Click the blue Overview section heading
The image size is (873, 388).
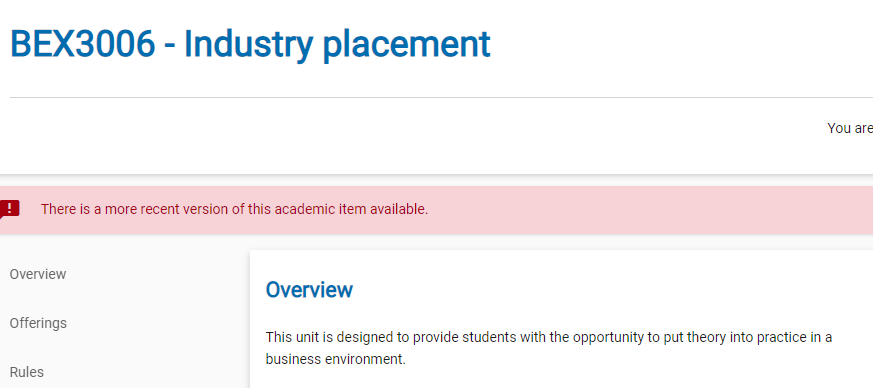[309, 290]
